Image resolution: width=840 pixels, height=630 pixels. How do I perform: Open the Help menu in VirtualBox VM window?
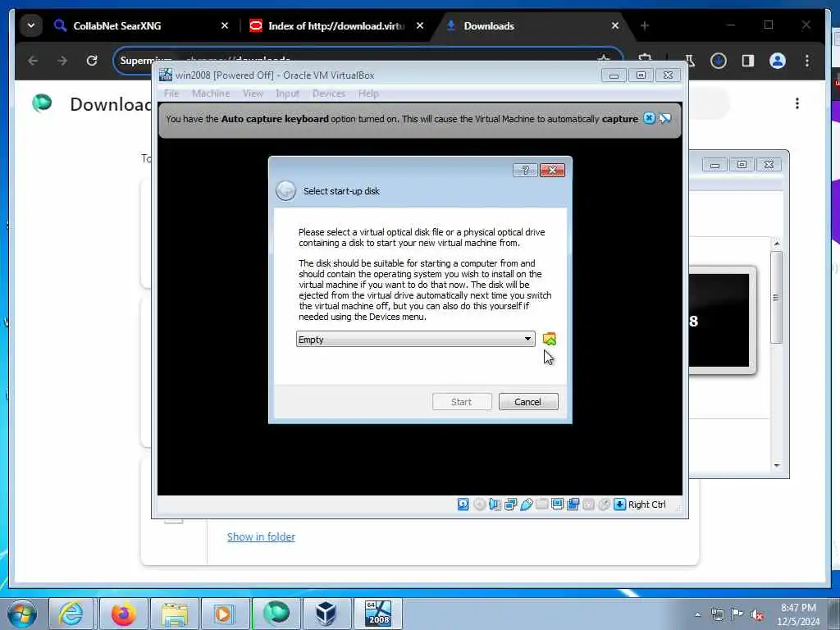coord(368,94)
